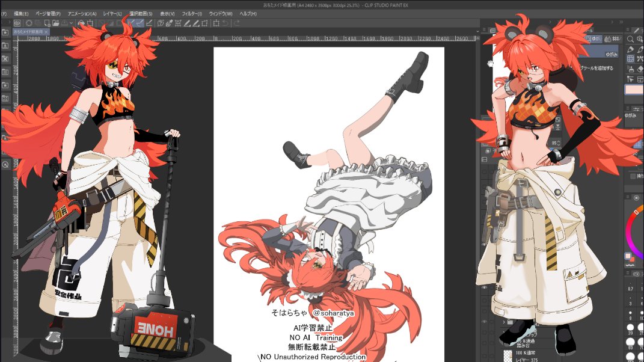Click the Fill bucket icon in command bar
The image size is (644, 362).
(x=81, y=23)
